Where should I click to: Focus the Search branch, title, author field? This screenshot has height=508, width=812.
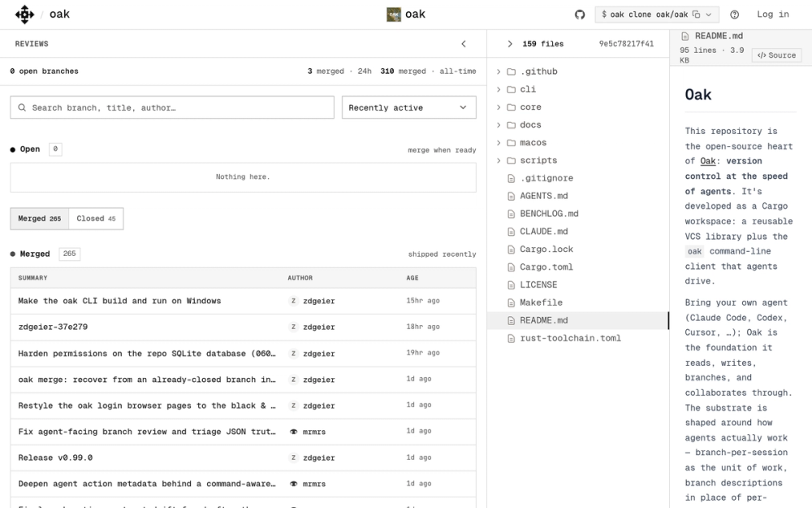[172, 107]
